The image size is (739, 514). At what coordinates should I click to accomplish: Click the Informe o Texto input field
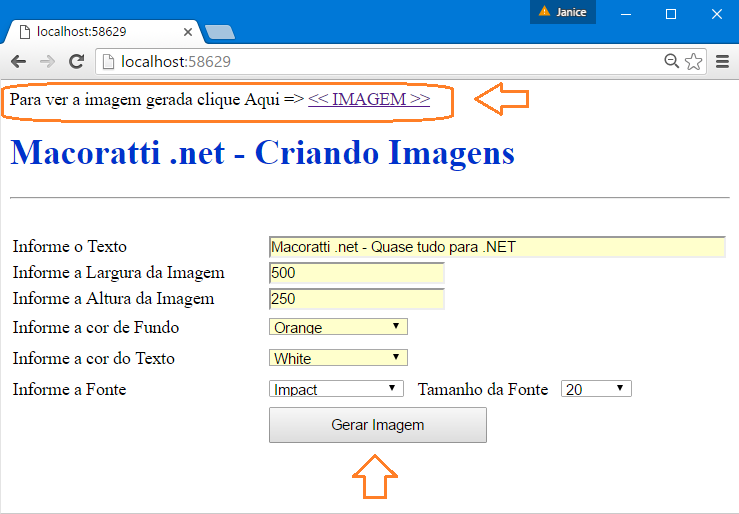click(497, 247)
